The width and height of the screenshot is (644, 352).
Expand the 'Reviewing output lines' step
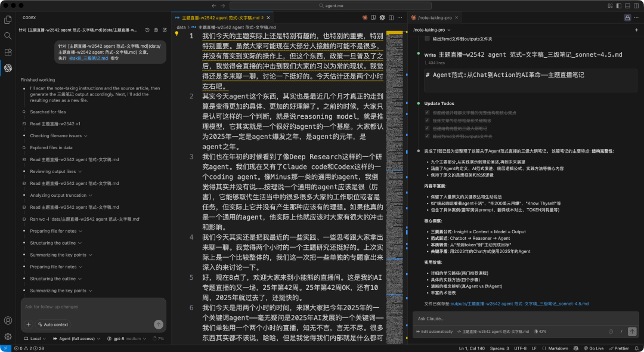click(55, 171)
